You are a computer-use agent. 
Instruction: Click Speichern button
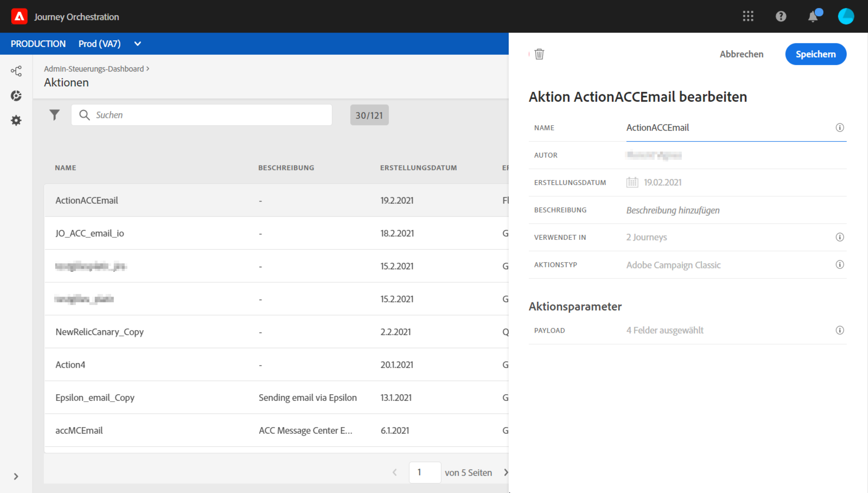(x=815, y=54)
